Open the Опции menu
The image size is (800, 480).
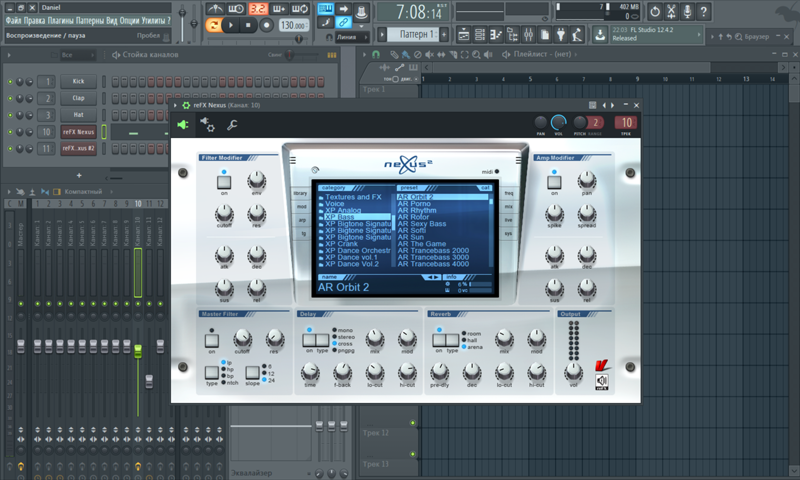(x=130, y=20)
